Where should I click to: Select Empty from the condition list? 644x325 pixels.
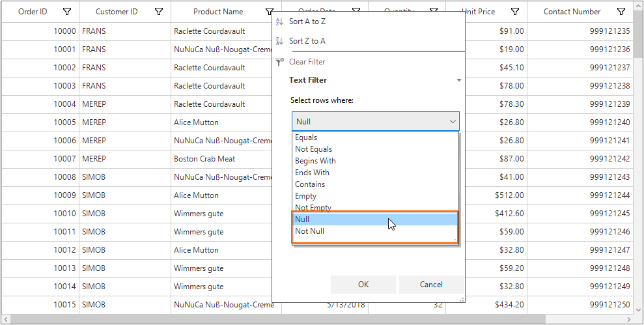pyautogui.click(x=375, y=196)
